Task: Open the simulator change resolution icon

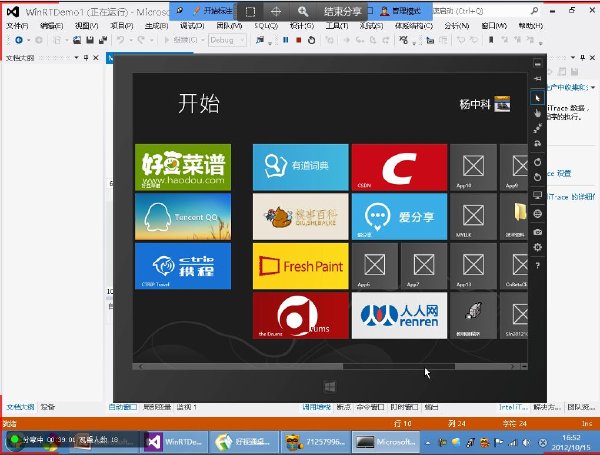Action: (x=538, y=195)
